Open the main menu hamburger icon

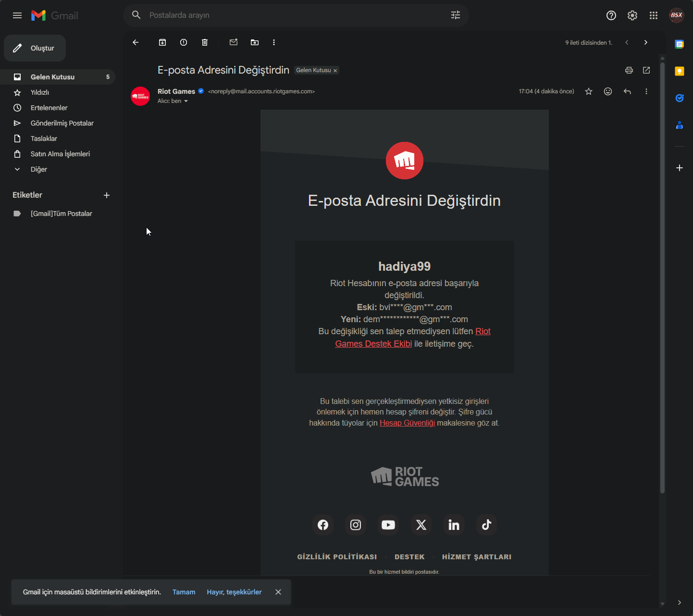pos(17,15)
